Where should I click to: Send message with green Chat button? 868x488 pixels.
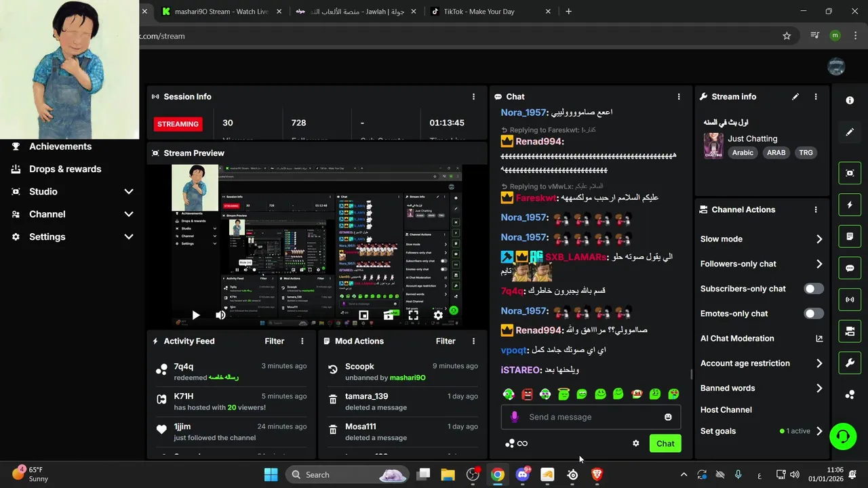[665, 443]
